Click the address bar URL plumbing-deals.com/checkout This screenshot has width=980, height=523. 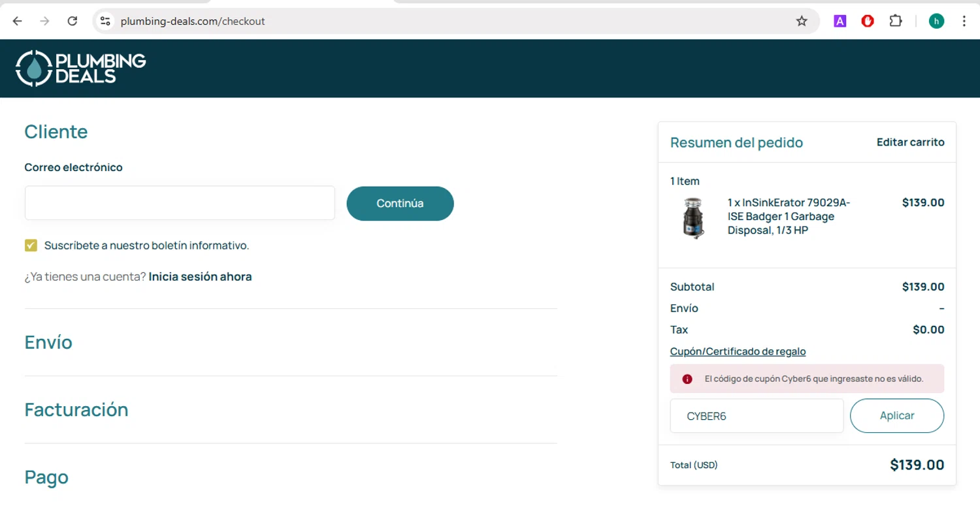(193, 21)
